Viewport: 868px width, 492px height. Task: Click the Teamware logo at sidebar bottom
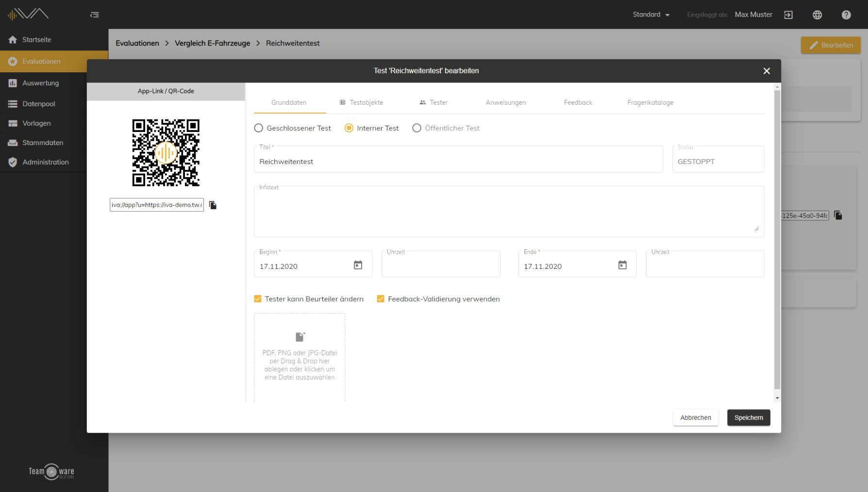click(x=51, y=472)
